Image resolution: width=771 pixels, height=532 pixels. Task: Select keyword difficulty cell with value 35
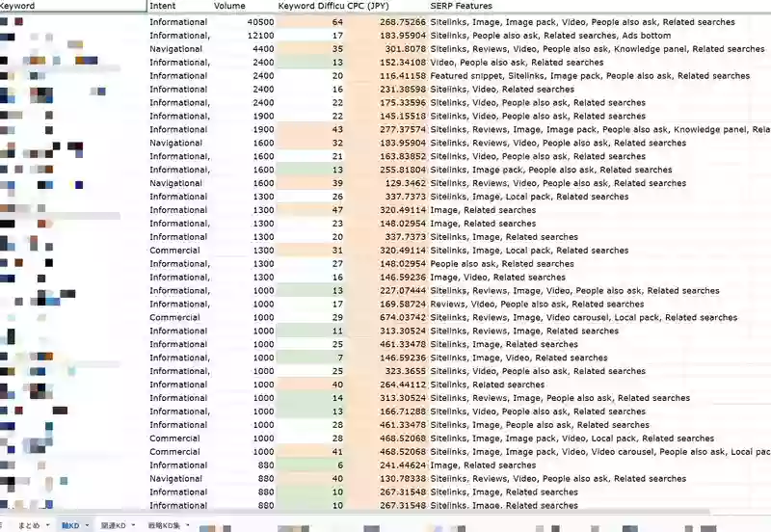pos(310,49)
